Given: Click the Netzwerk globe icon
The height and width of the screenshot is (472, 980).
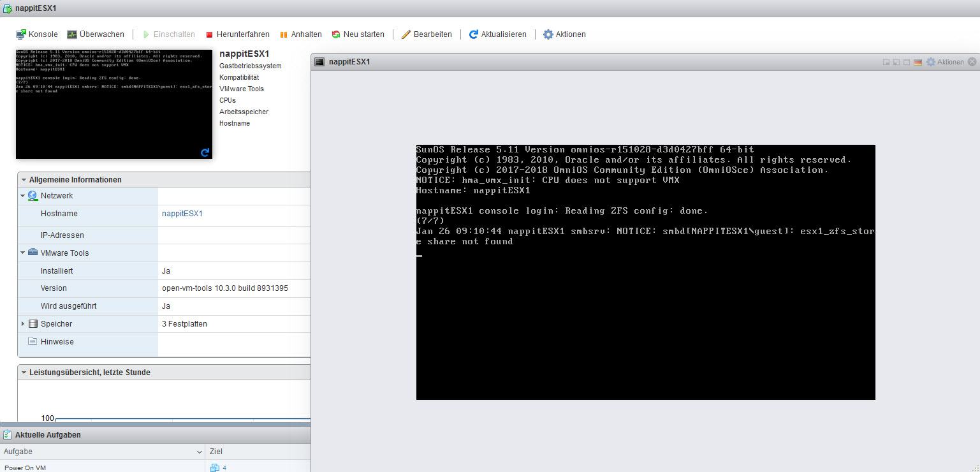Looking at the screenshot, I should click(33, 196).
